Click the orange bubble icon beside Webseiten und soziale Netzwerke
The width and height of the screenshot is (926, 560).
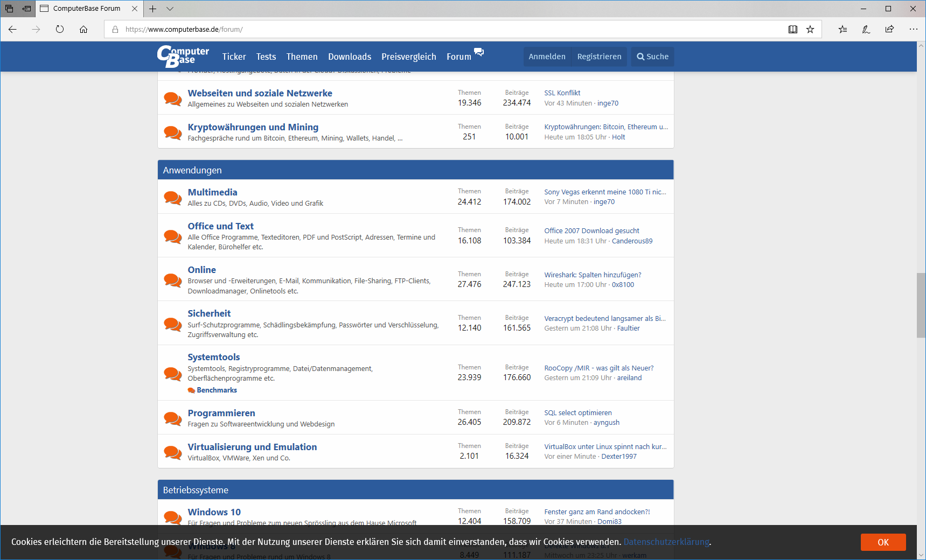point(173,99)
